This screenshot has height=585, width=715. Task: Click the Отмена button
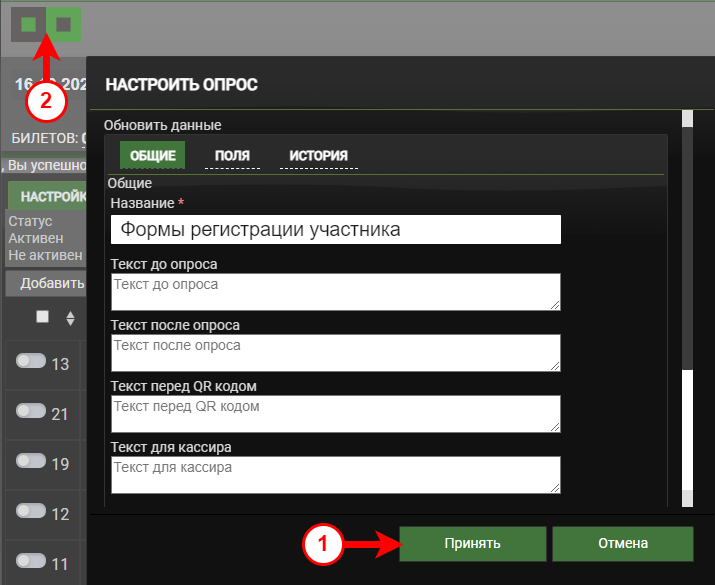point(622,544)
